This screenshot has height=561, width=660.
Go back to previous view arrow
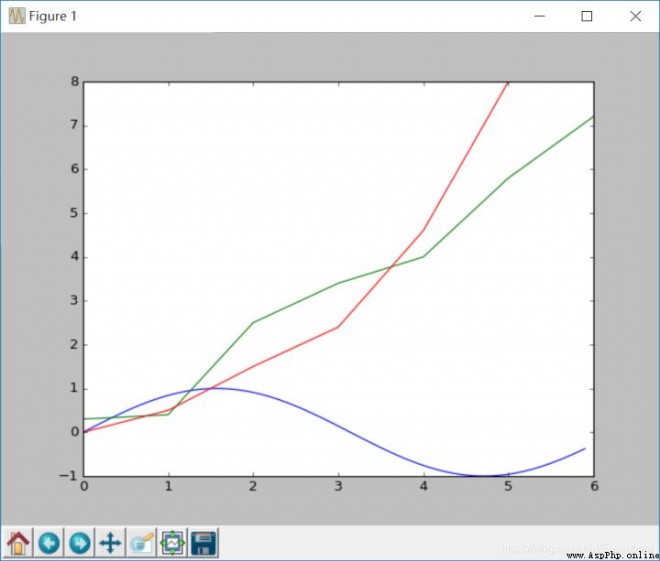pos(49,542)
